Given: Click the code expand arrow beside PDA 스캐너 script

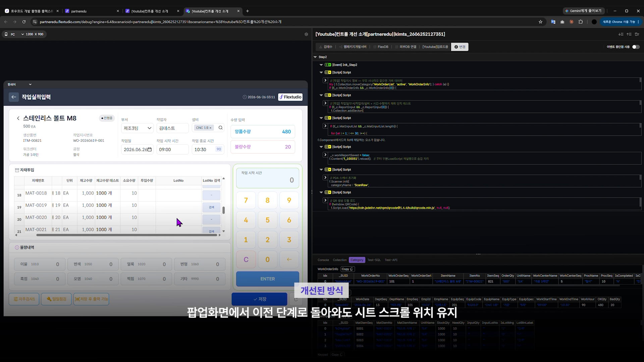Looking at the screenshot, I should click(325, 178).
